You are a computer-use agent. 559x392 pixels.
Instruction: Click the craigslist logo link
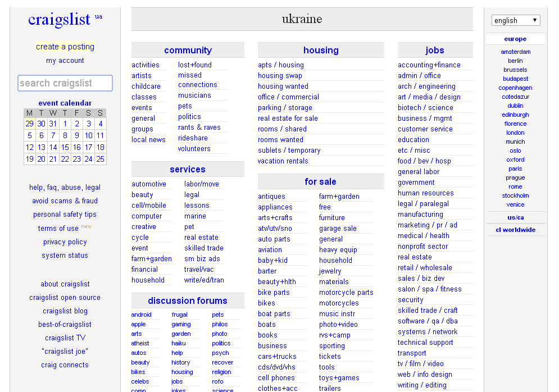(59, 19)
